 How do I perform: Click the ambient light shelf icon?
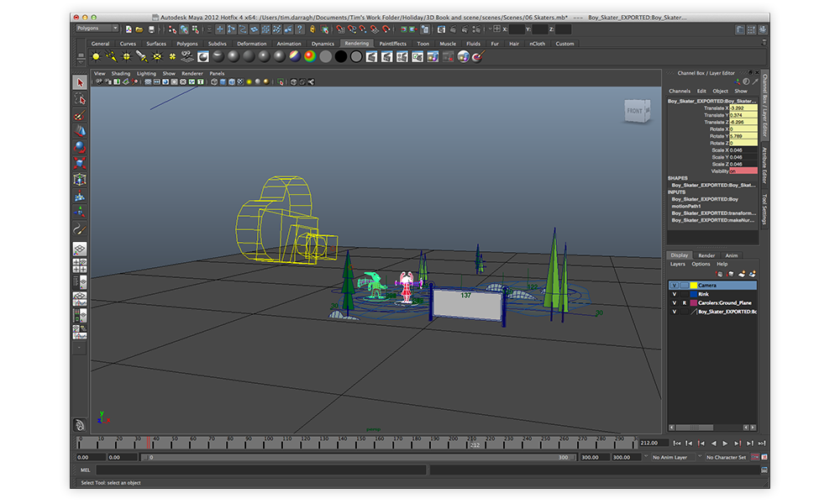pyautogui.click(x=96, y=57)
